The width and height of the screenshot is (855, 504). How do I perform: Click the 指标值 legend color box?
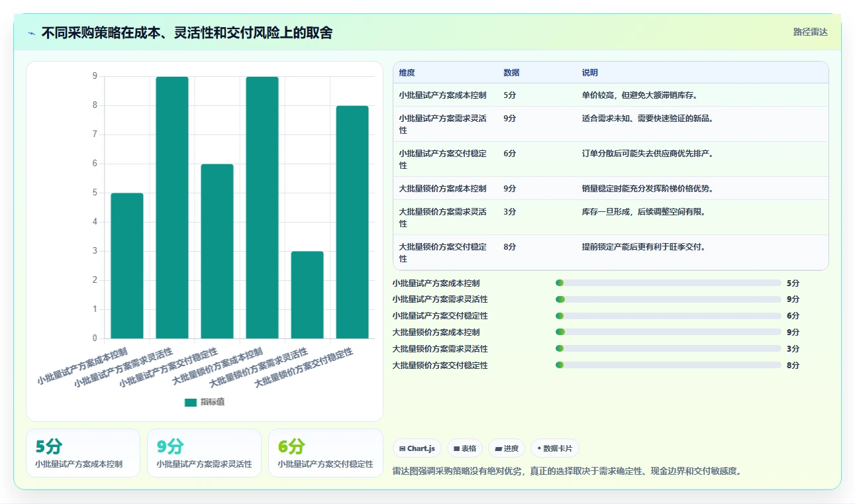tap(191, 402)
